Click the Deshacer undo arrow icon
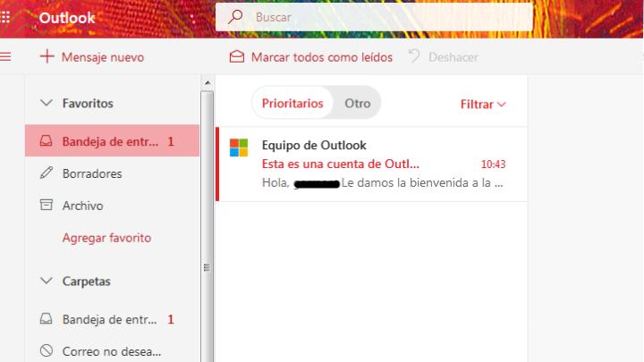 pos(413,56)
